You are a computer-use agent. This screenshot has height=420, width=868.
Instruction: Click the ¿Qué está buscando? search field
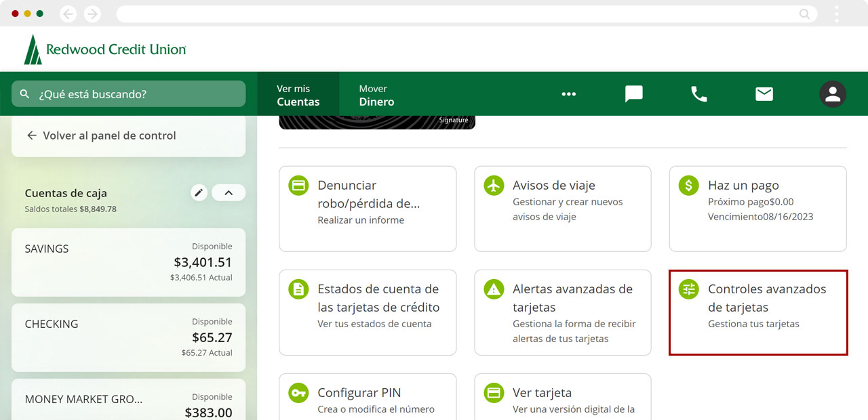tap(129, 94)
